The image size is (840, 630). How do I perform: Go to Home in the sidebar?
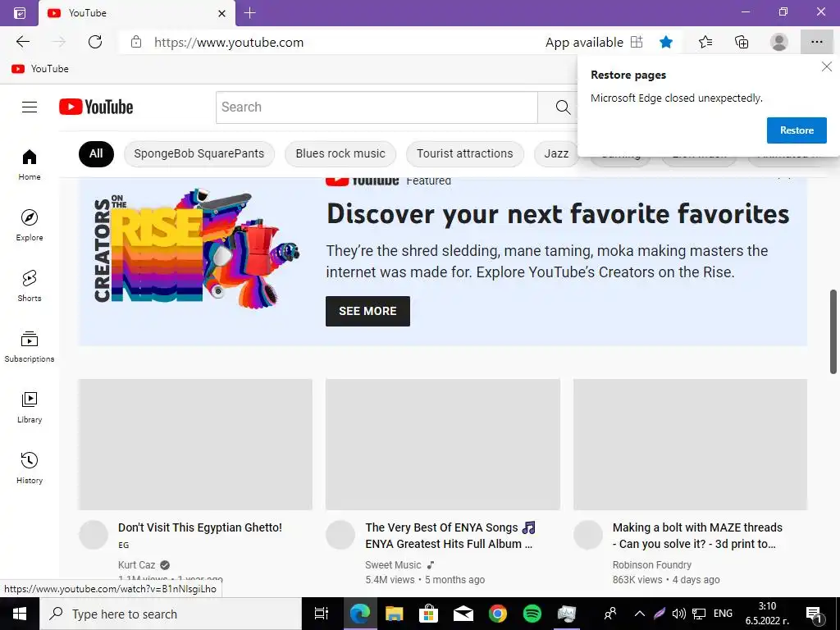point(30,164)
